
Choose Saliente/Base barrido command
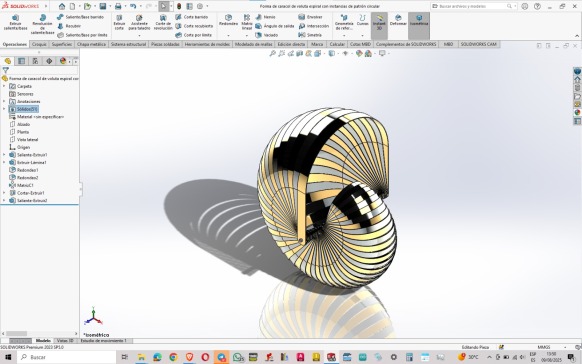80,17
